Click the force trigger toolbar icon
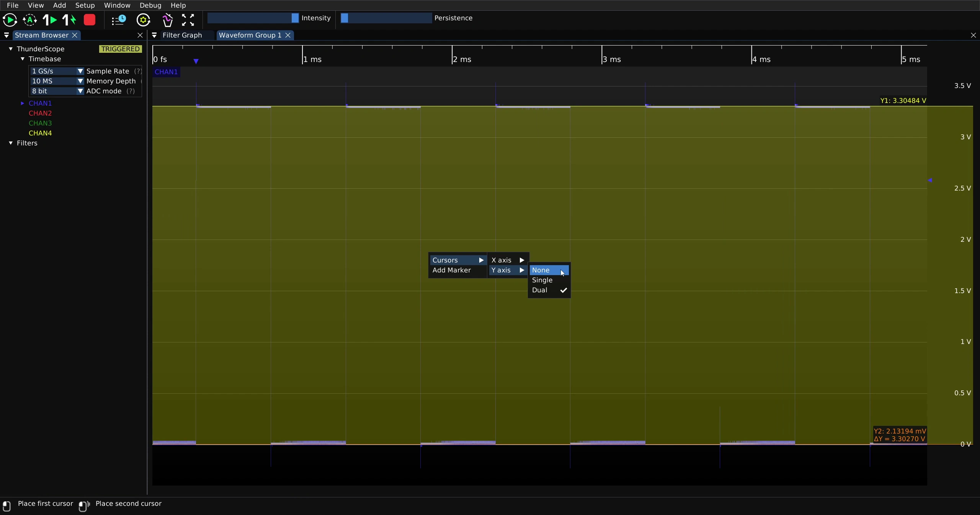The height and width of the screenshot is (515, 980). (x=69, y=20)
